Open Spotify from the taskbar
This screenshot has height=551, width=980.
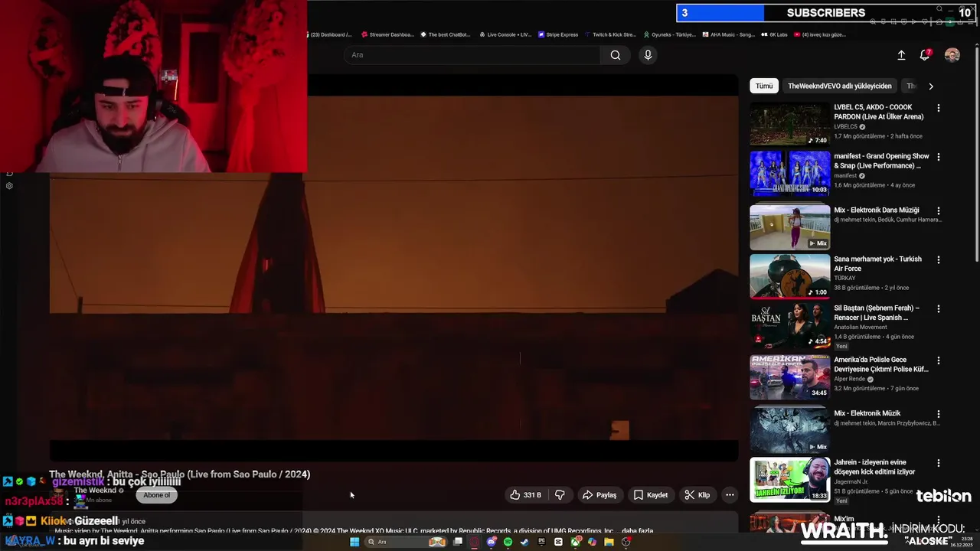click(x=508, y=542)
